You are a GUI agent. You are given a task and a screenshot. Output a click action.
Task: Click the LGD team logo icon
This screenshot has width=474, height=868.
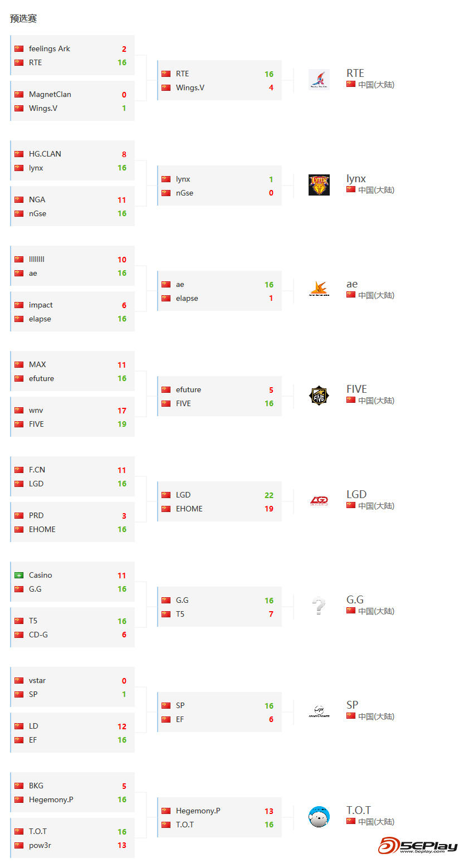[319, 501]
